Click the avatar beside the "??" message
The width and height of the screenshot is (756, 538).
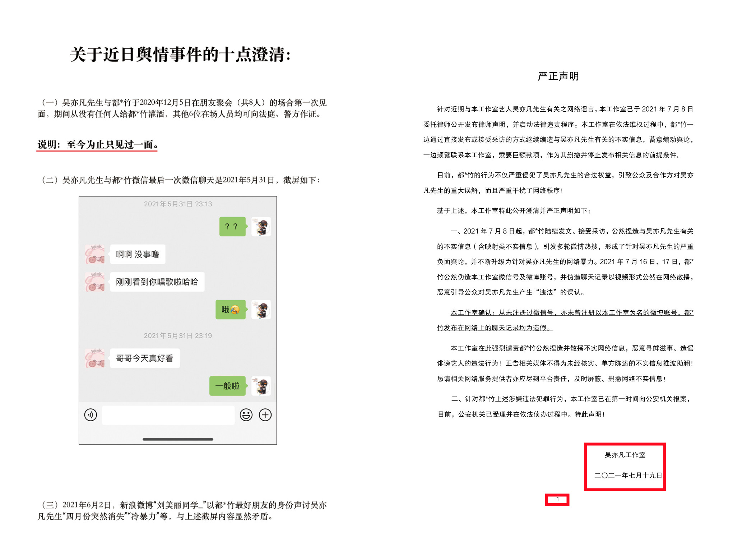pos(261,227)
